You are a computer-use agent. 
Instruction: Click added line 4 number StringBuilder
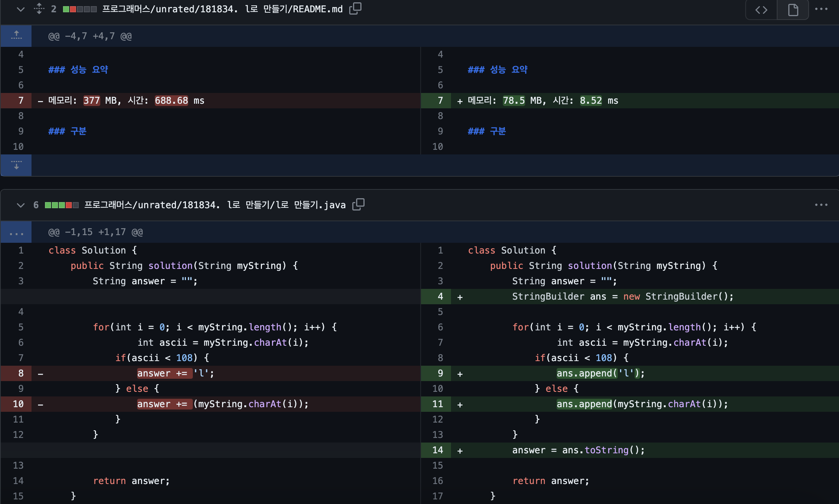(x=440, y=297)
